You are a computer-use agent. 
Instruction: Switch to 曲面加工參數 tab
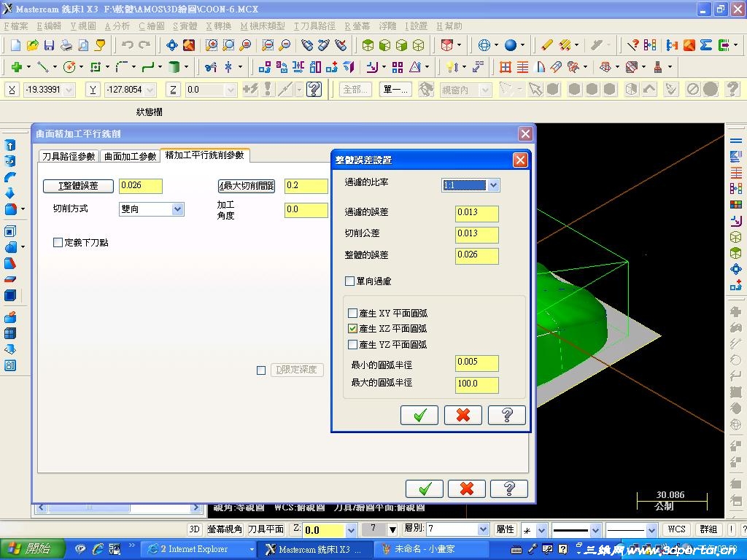point(130,156)
